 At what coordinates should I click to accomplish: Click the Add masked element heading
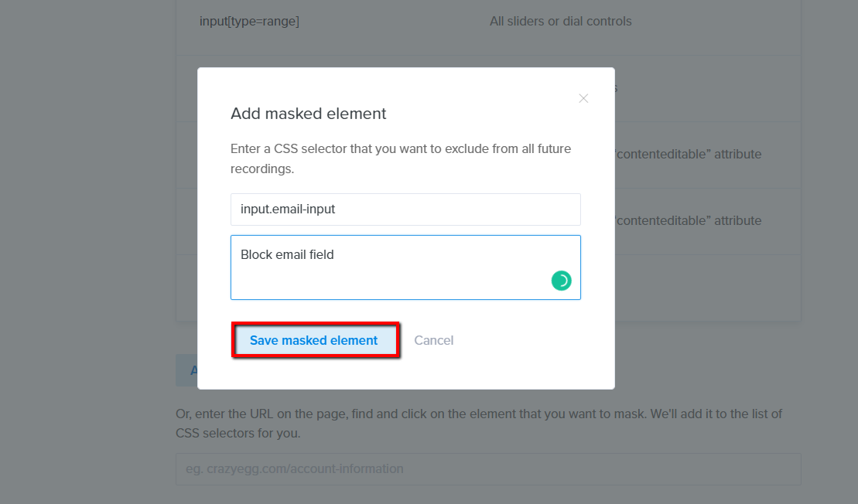click(308, 113)
